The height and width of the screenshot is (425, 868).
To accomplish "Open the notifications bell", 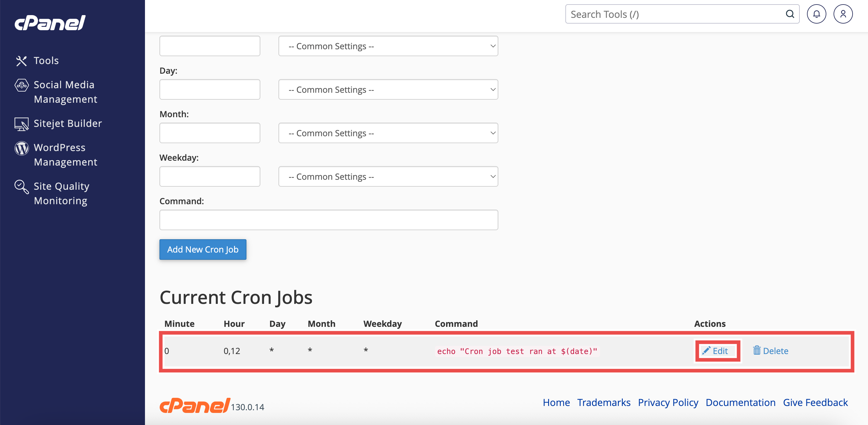I will pyautogui.click(x=816, y=14).
